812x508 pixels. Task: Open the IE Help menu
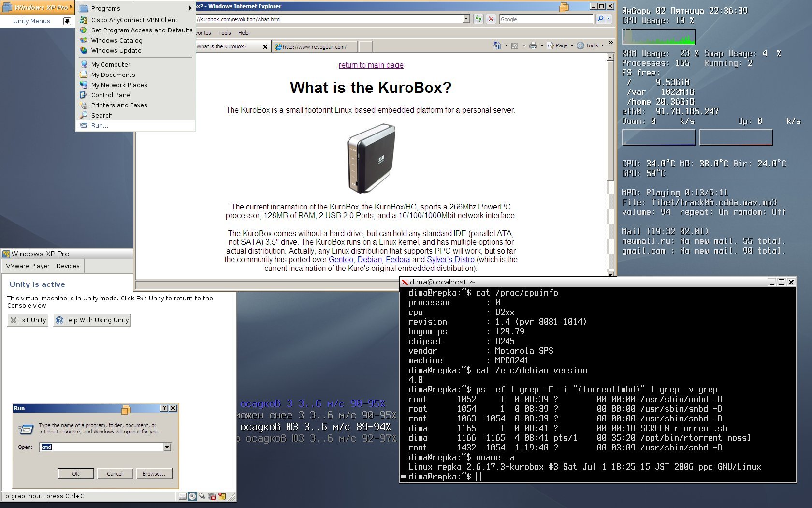244,33
